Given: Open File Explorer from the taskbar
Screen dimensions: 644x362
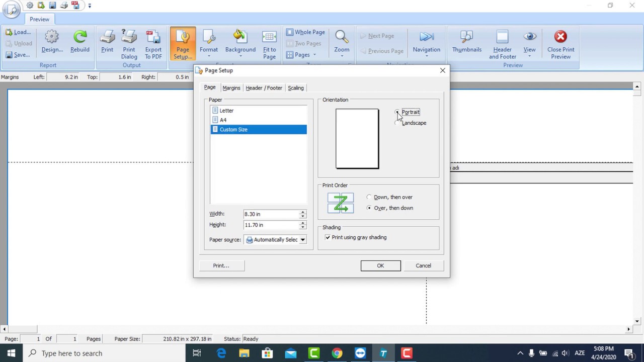Looking at the screenshot, I should pos(244,353).
